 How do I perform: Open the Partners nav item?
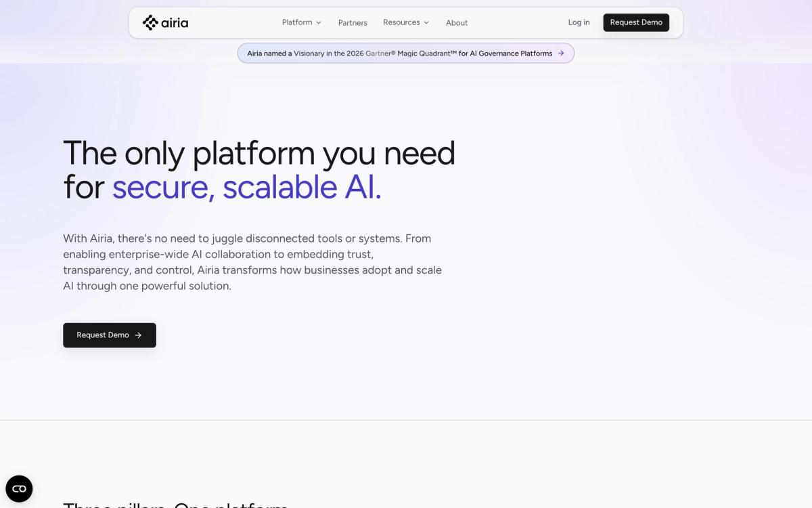[x=353, y=23]
